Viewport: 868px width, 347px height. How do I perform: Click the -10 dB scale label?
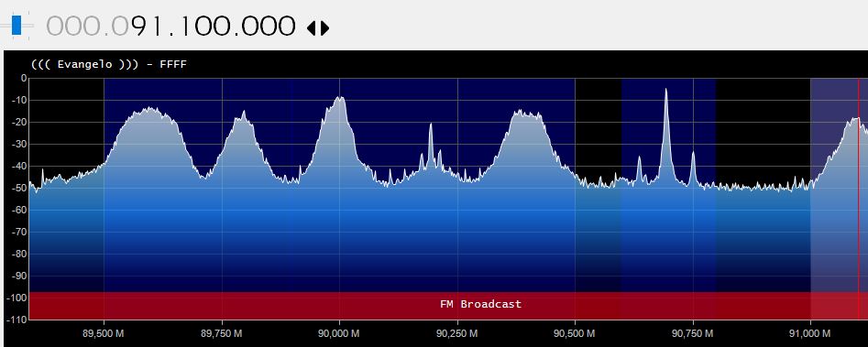[x=19, y=100]
